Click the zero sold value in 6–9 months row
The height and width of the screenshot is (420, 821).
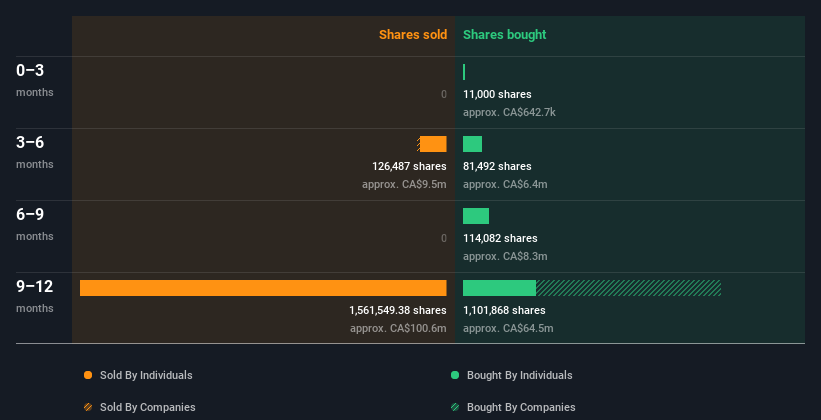tap(444, 238)
